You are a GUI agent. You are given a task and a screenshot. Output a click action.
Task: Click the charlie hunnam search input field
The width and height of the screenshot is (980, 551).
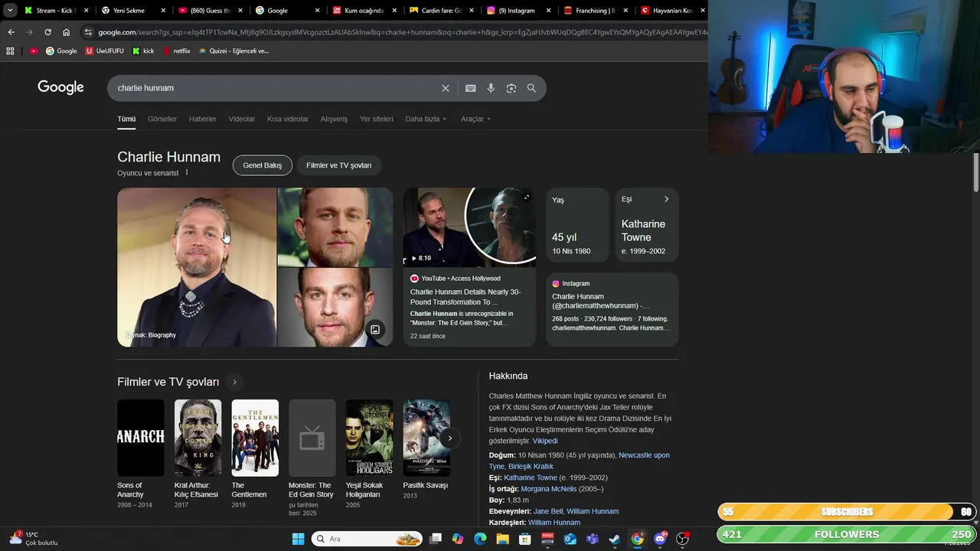[x=276, y=88]
